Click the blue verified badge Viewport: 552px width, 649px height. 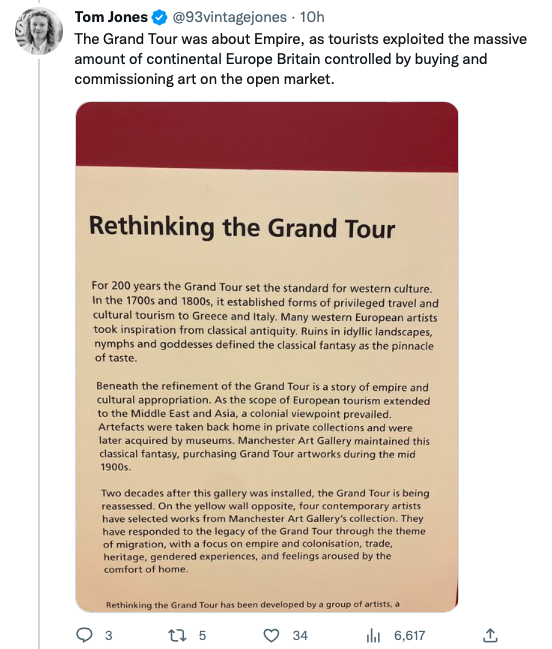159,17
